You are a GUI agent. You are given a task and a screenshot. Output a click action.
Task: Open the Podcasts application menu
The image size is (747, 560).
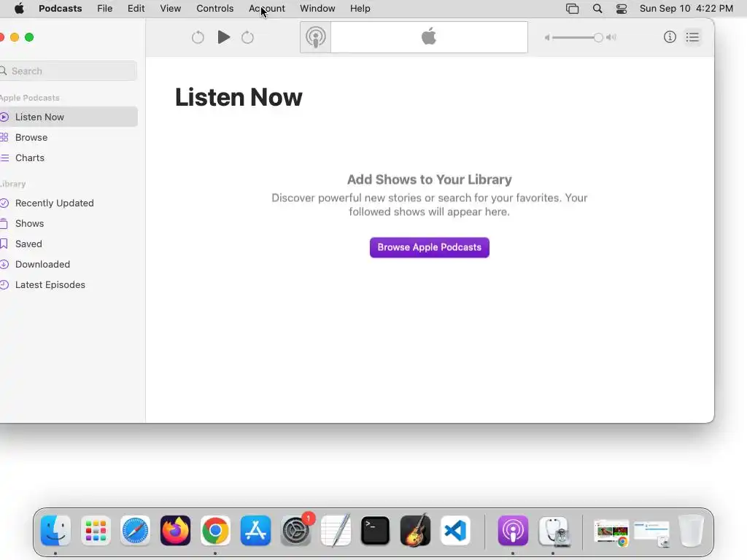(60, 9)
